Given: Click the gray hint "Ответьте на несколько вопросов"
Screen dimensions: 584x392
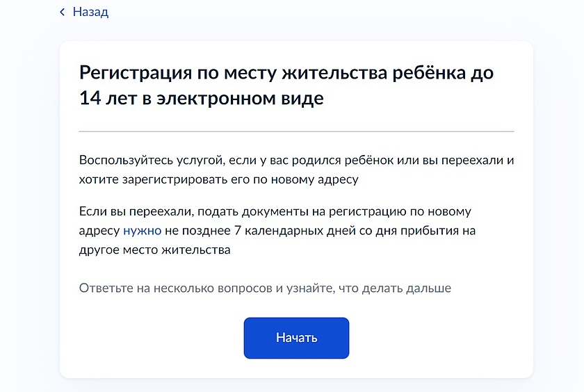Looking at the screenshot, I should [x=179, y=288].
